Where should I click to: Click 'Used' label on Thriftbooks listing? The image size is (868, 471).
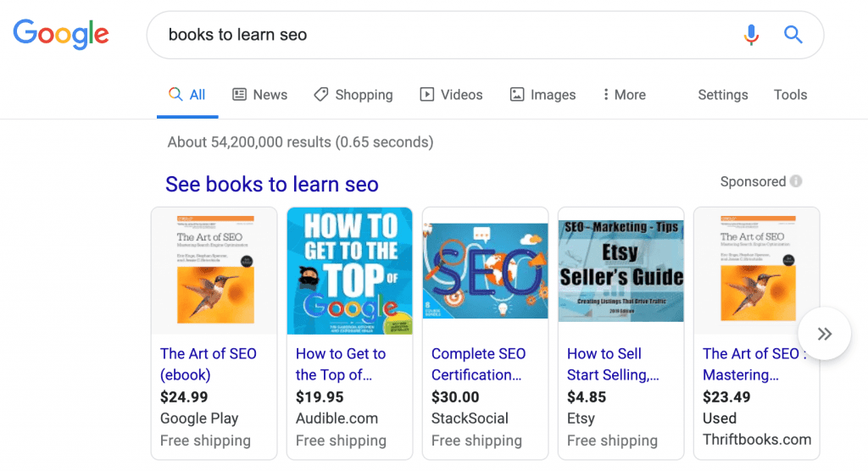coord(719,418)
